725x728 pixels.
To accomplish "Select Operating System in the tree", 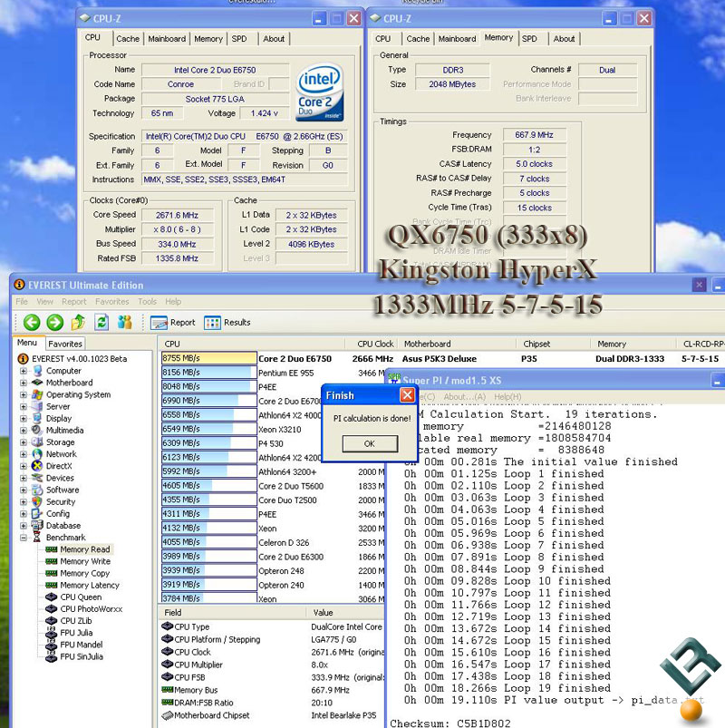I will tap(79, 394).
